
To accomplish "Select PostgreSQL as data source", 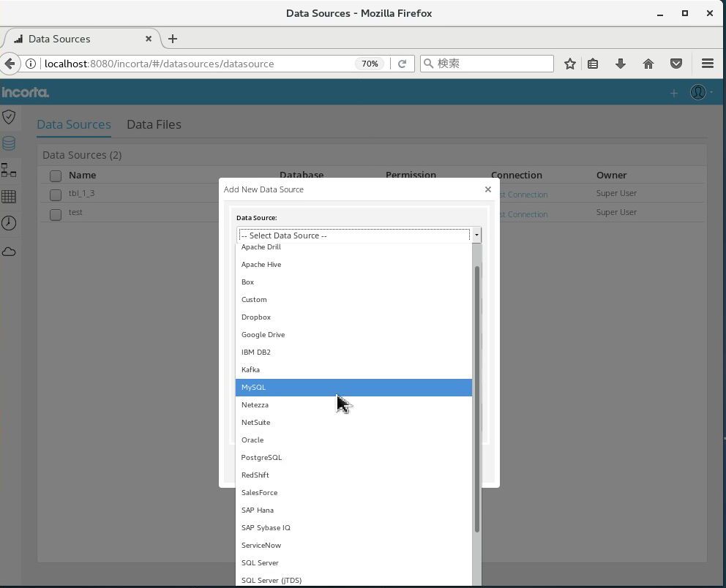I will tap(353, 458).
